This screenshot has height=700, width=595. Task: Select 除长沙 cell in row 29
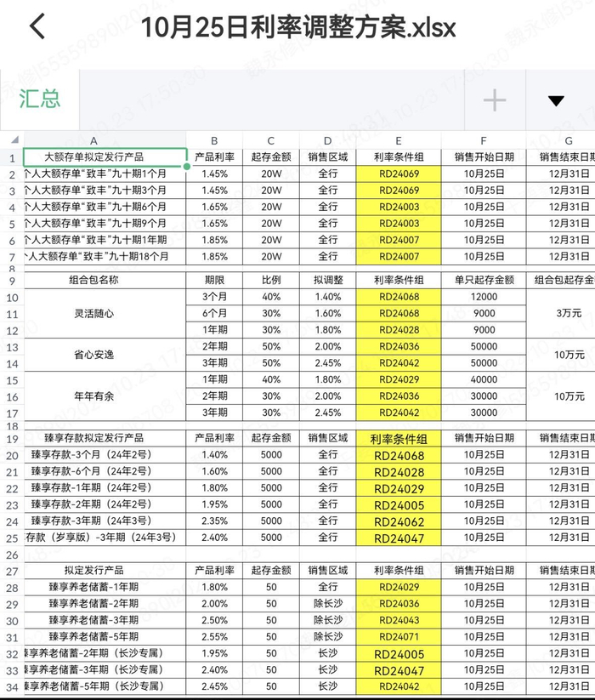328,603
